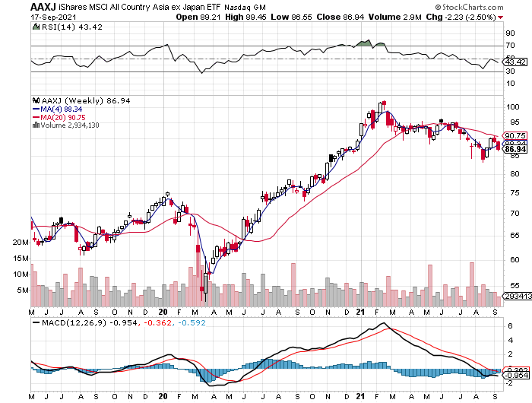The width and height of the screenshot is (532, 403).
Task: Click the AAXJ ticker symbol in the title
Action: coord(43,7)
